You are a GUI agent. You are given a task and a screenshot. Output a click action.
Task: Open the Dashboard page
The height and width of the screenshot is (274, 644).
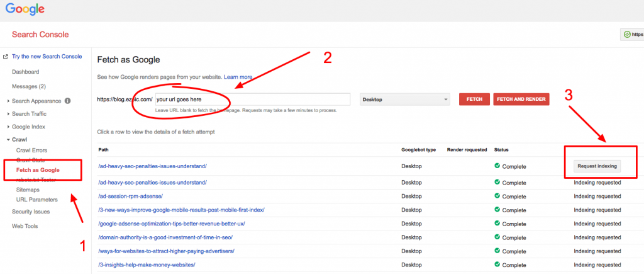[x=25, y=72]
